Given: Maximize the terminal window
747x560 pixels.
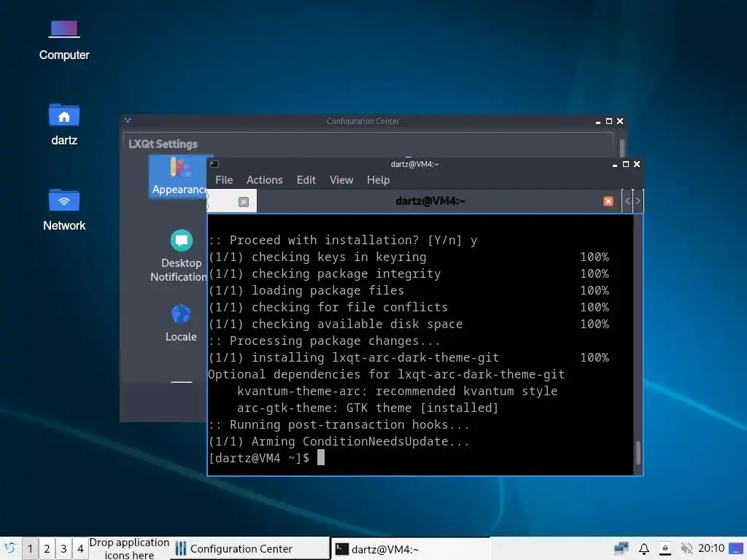Looking at the screenshot, I should coord(625,164).
